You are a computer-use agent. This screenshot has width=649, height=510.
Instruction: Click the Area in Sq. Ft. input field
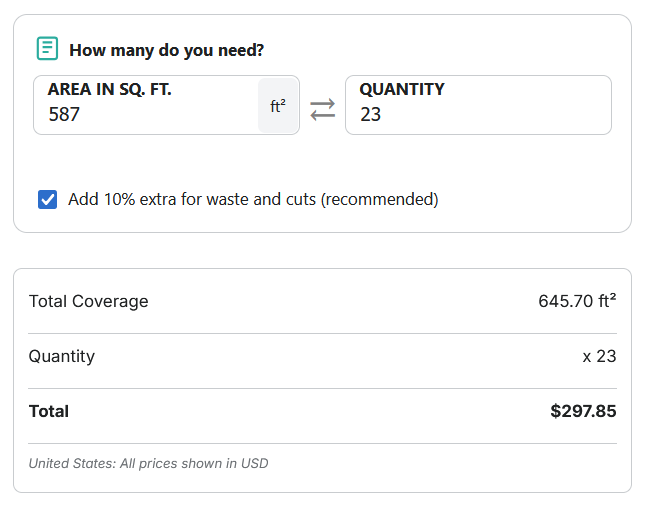point(166,105)
